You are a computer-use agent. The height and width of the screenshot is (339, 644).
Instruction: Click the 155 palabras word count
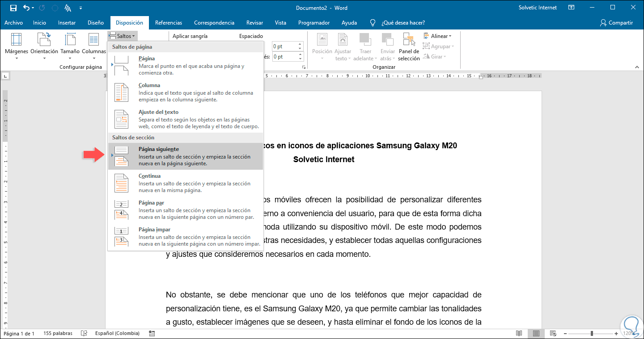pos(58,334)
